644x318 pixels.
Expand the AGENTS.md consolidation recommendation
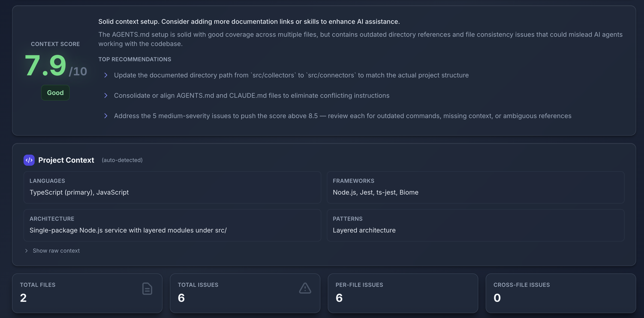(x=252, y=95)
